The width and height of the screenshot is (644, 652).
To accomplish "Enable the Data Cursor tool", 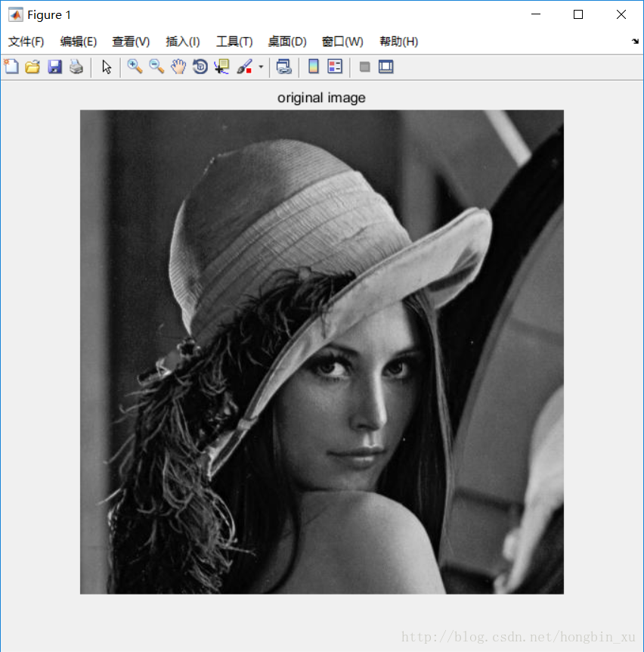I will tap(222, 67).
